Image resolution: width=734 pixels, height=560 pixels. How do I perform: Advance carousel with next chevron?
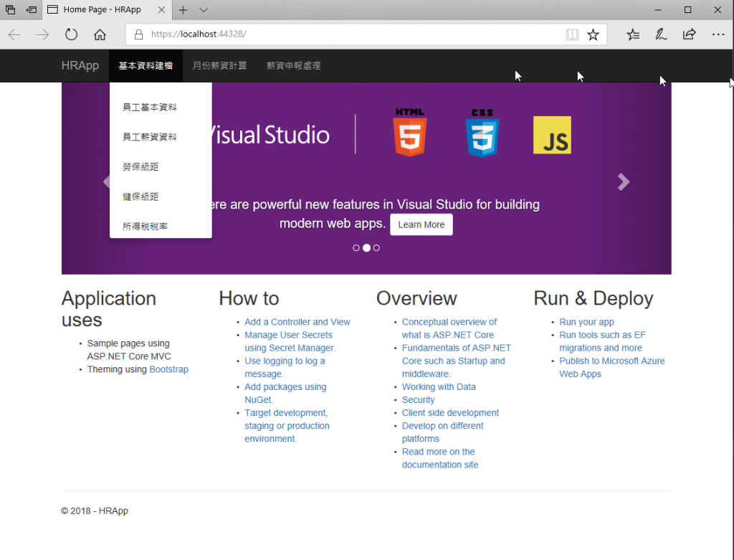pos(623,181)
